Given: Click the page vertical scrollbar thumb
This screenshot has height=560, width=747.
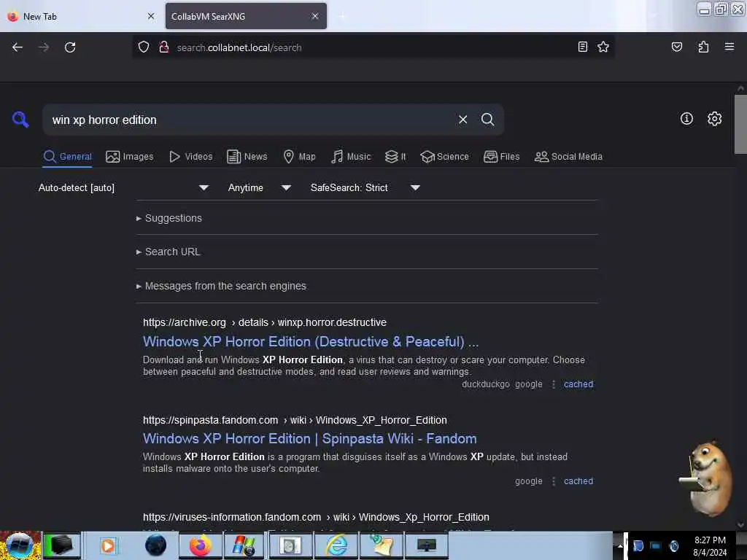Looking at the screenshot, I should 740,124.
